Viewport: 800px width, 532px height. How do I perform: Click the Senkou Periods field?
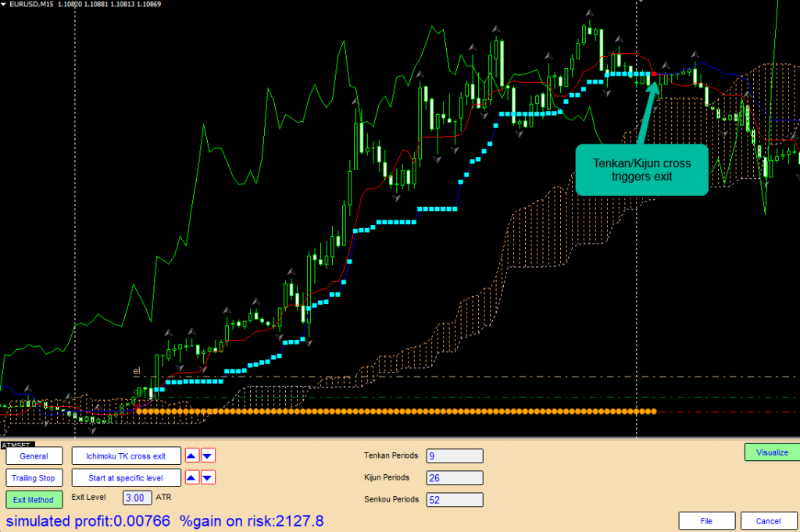point(455,500)
